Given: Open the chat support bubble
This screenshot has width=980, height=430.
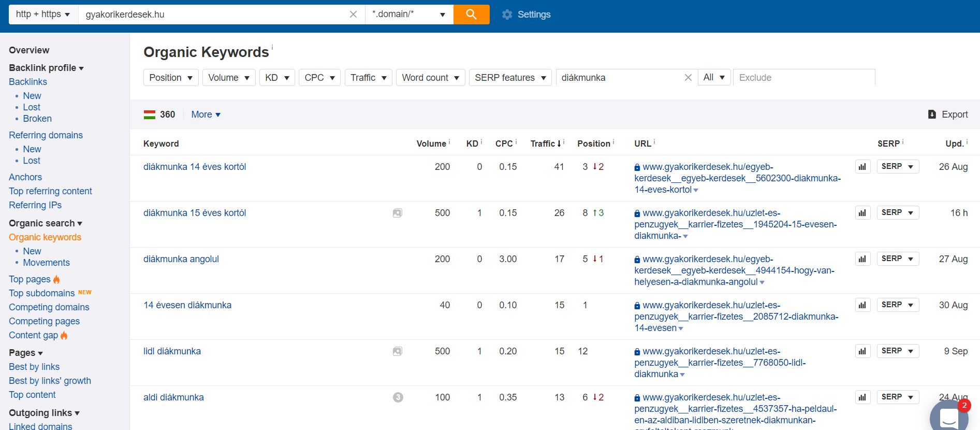Looking at the screenshot, I should pos(949,417).
